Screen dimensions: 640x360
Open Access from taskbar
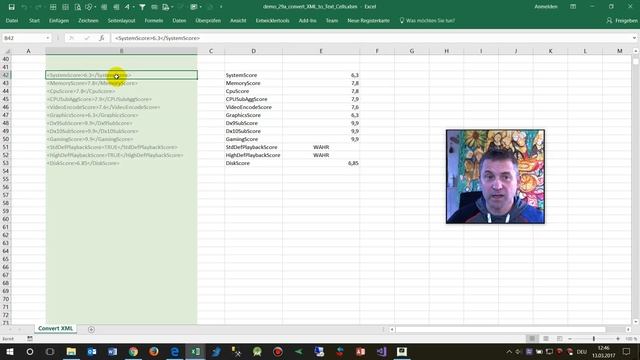[x=360, y=351]
